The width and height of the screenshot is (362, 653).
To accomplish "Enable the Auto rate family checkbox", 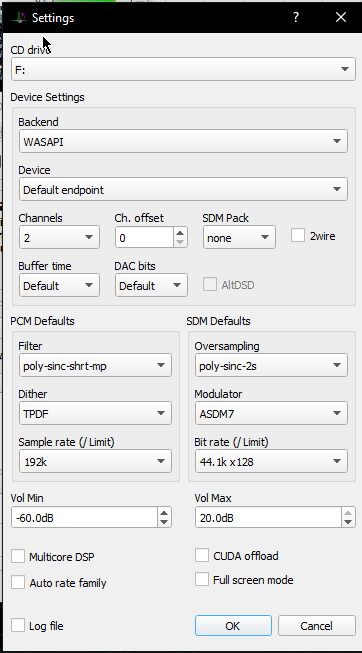I will point(18,582).
